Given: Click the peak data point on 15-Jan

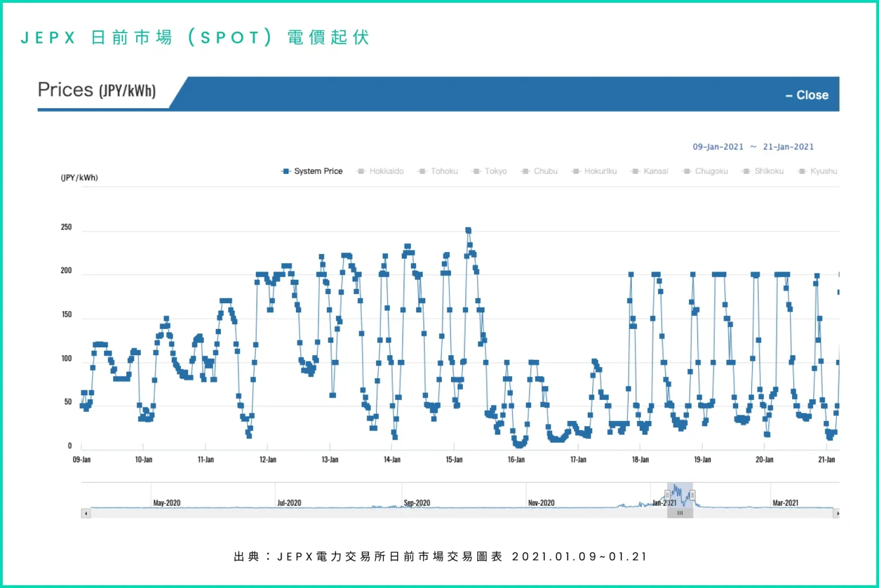Looking at the screenshot, I should (x=468, y=231).
